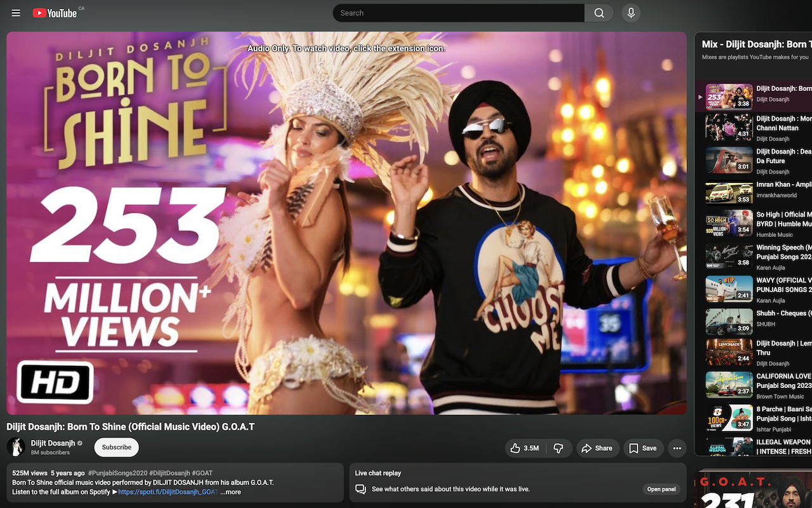Play WAVY Karan Aujla thumbnail
This screenshot has width=812, height=508.
[729, 289]
